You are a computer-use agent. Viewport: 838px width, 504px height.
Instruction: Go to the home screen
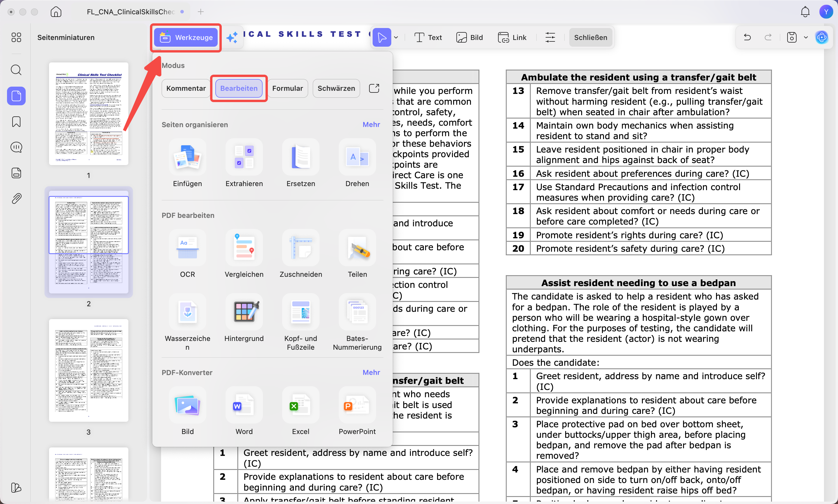point(56,12)
